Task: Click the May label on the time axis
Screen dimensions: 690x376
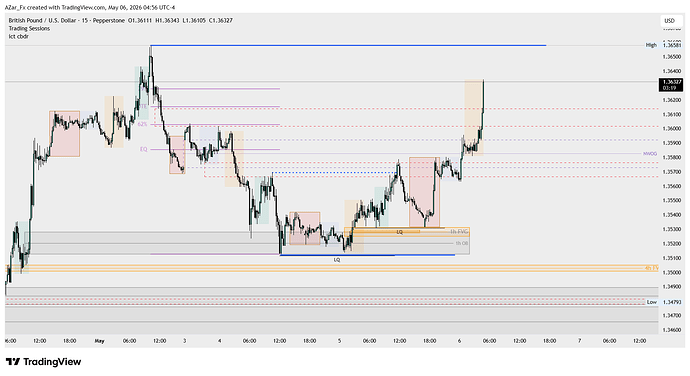Action: [x=99, y=341]
